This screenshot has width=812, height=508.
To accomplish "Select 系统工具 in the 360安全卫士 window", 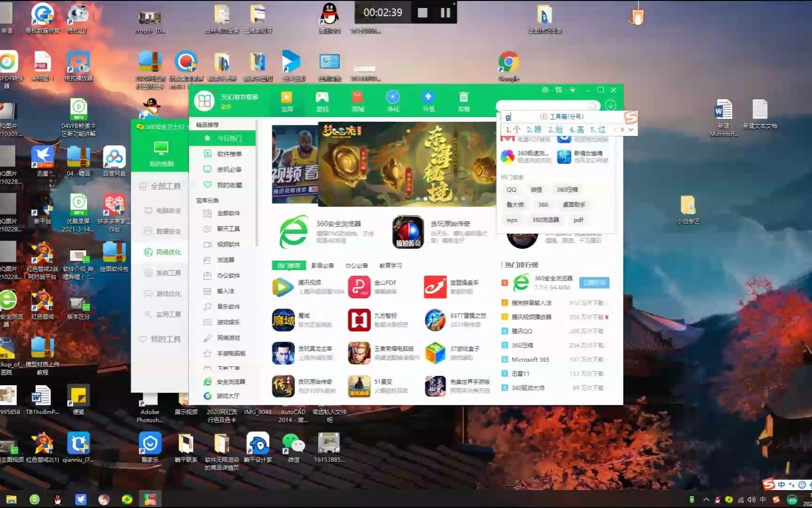I will click(x=163, y=273).
